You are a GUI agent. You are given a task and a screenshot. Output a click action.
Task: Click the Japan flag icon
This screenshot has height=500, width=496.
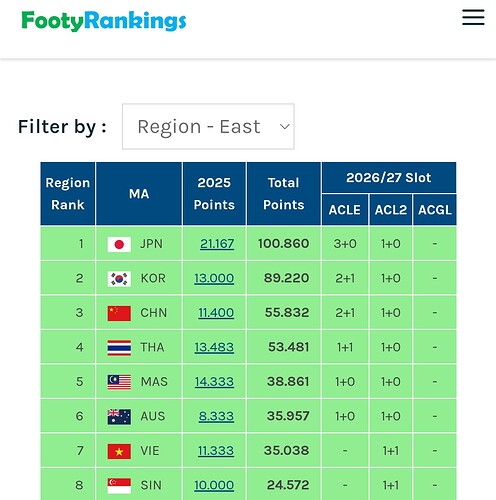pos(119,244)
